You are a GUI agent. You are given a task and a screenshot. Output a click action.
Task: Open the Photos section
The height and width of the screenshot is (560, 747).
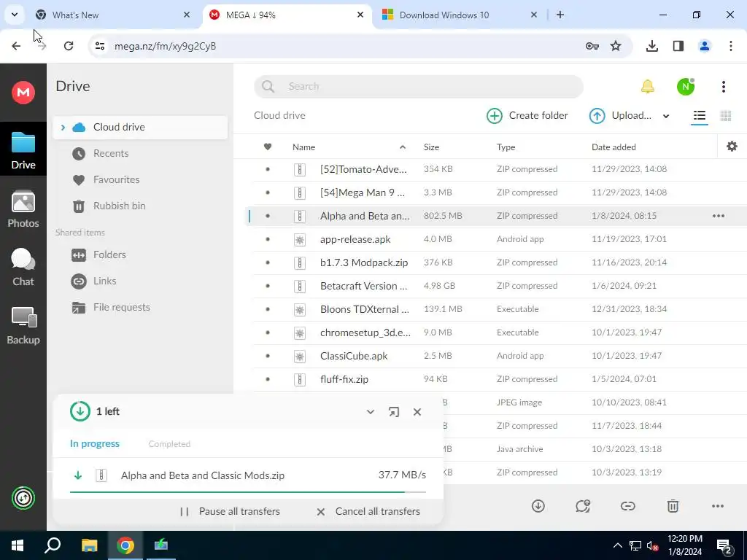pos(23,209)
